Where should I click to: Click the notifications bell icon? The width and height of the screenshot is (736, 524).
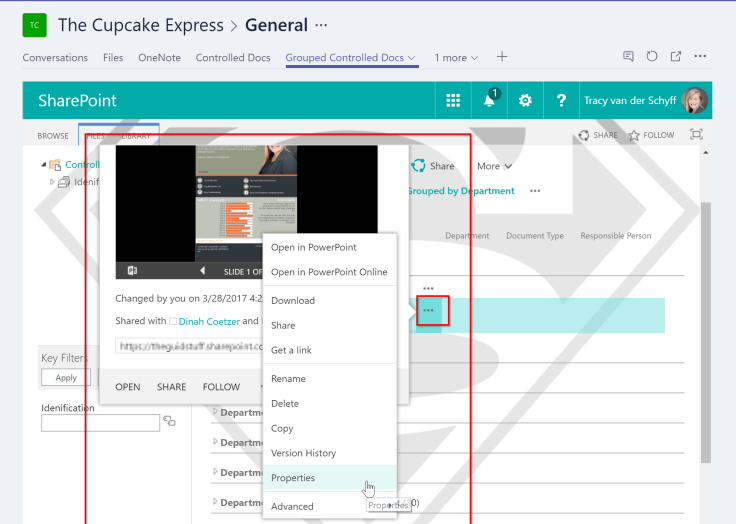[490, 101]
